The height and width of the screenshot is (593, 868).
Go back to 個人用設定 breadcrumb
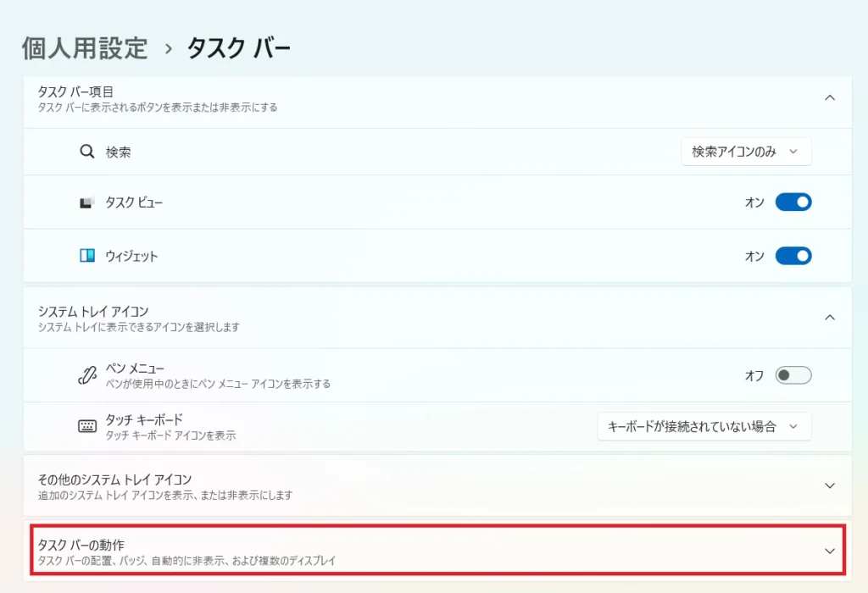(85, 48)
